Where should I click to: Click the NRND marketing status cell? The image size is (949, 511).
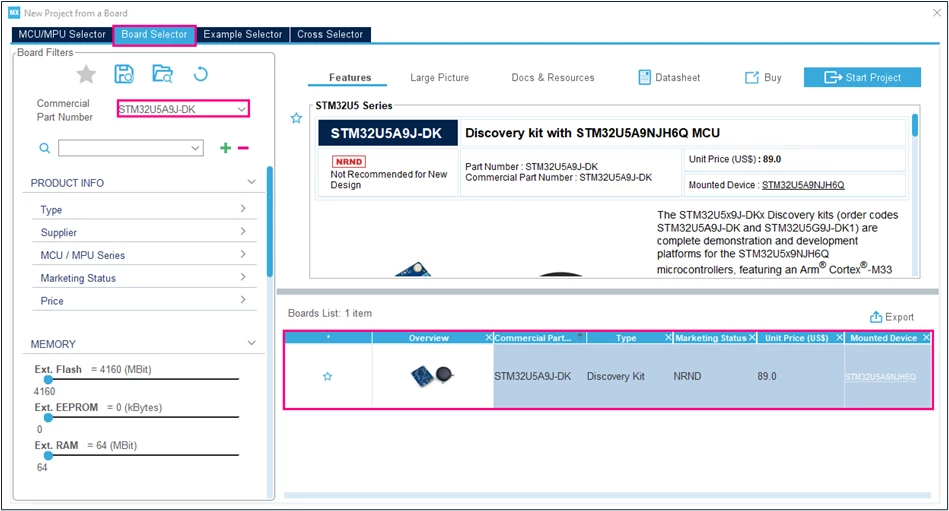click(688, 376)
